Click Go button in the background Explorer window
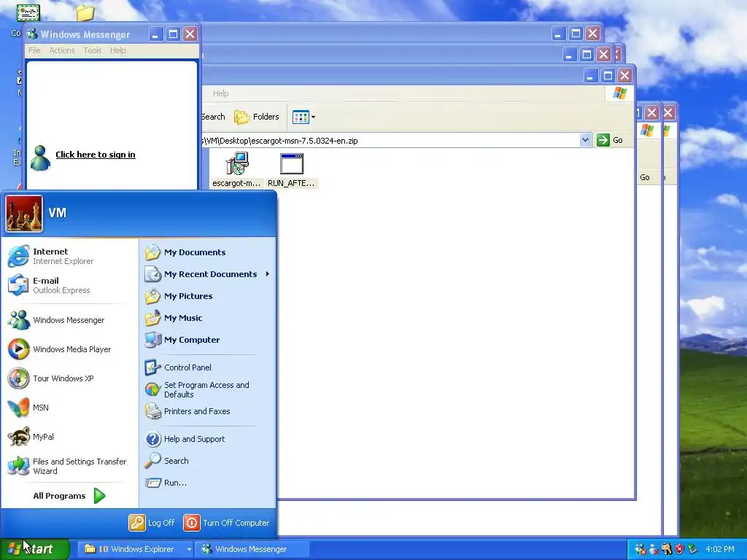 coord(645,177)
